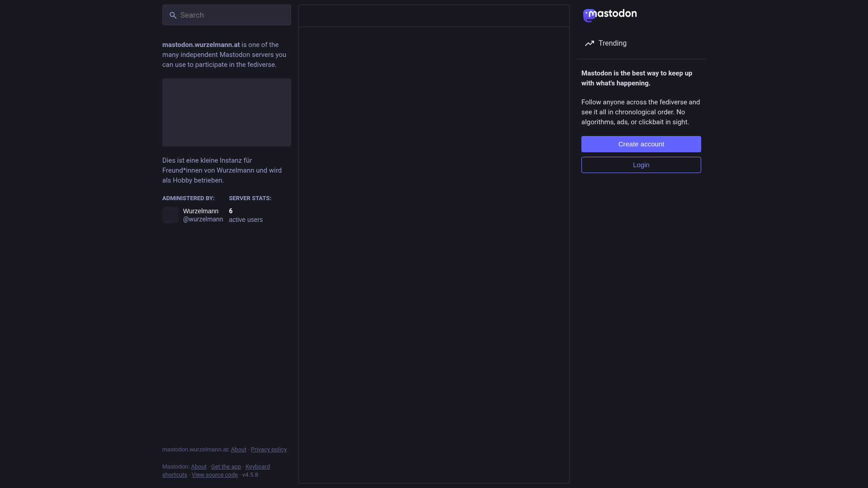Click the Mastodon About footer link
Screen dimensions: 868x488
[198, 467]
